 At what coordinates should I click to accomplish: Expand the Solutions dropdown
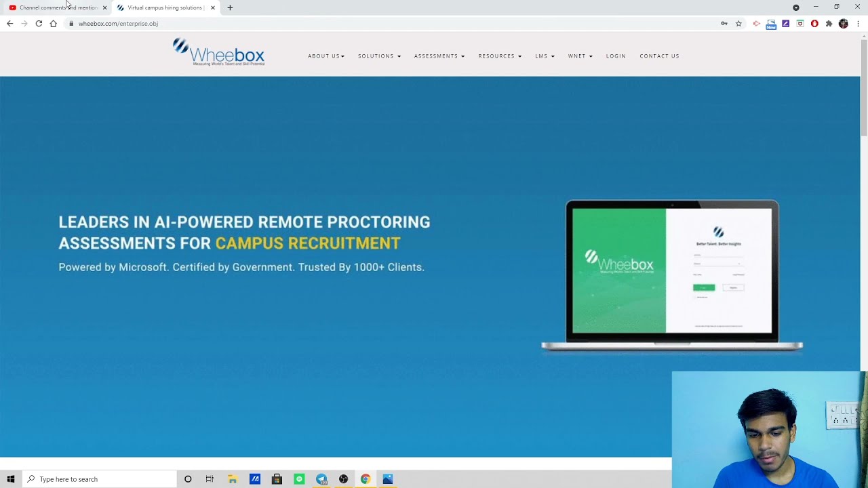click(379, 56)
